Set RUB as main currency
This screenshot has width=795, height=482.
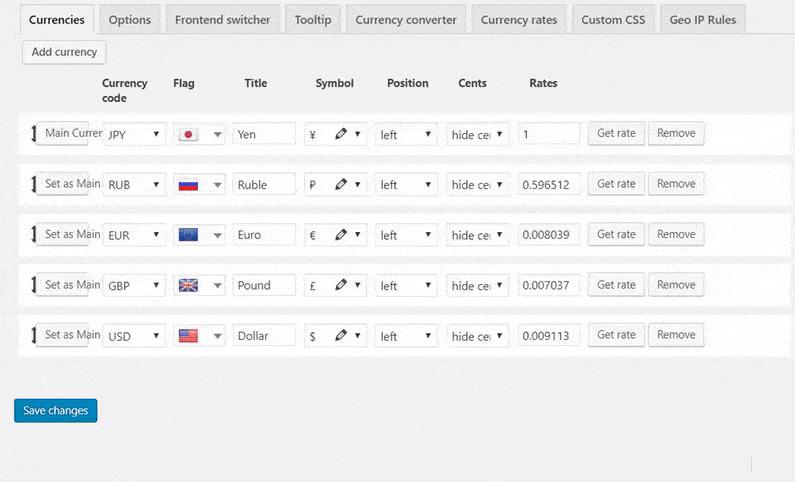pos(63,184)
